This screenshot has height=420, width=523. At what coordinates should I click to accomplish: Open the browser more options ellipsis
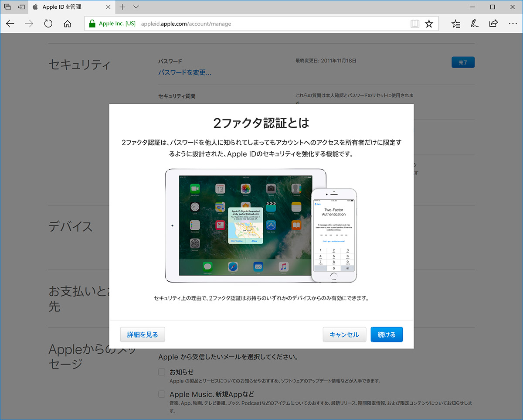click(512, 24)
